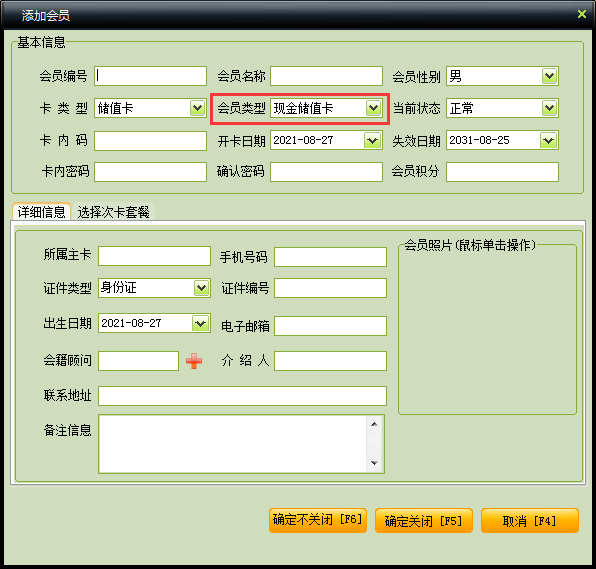Viewport: 596px width, 569px height.
Task: Open the 开卡日期 date picker arrow
Action: point(372,141)
